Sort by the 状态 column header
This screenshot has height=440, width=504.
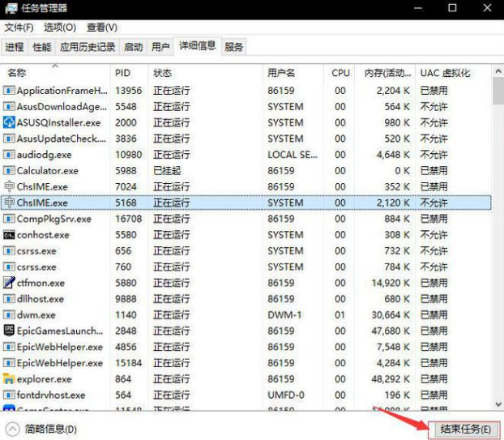[x=206, y=73]
